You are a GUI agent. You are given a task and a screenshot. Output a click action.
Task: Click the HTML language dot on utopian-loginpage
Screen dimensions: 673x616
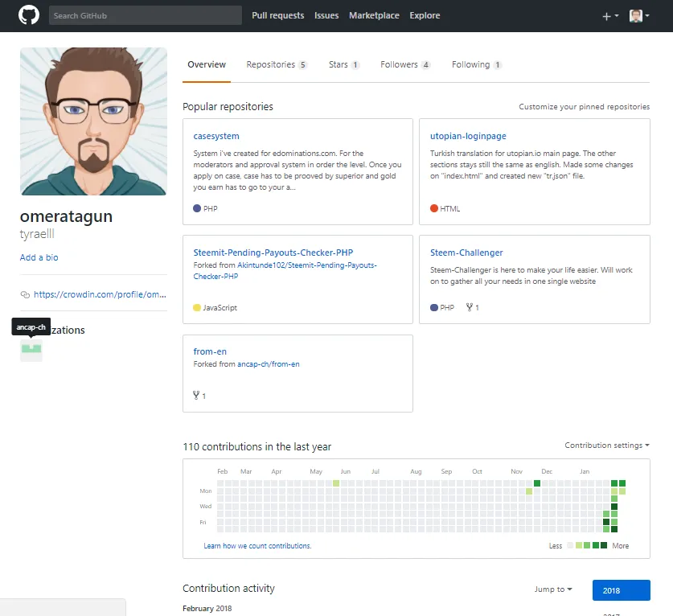[x=434, y=208]
